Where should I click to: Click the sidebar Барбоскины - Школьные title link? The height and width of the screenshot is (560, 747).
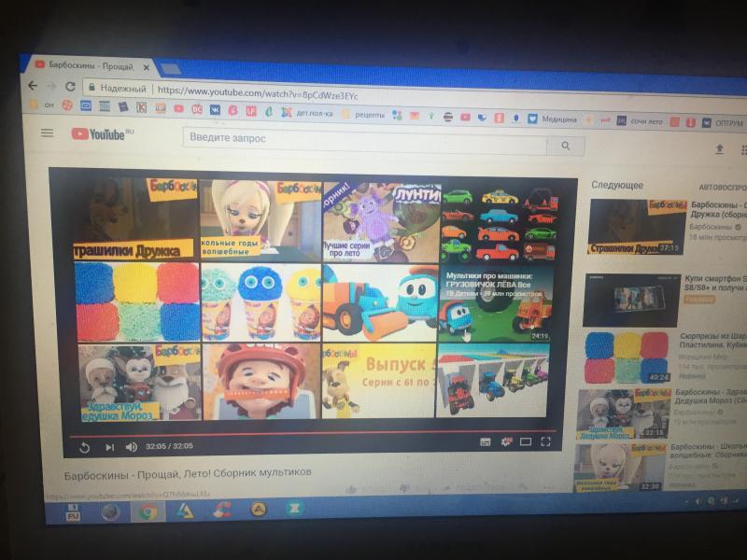[708, 452]
